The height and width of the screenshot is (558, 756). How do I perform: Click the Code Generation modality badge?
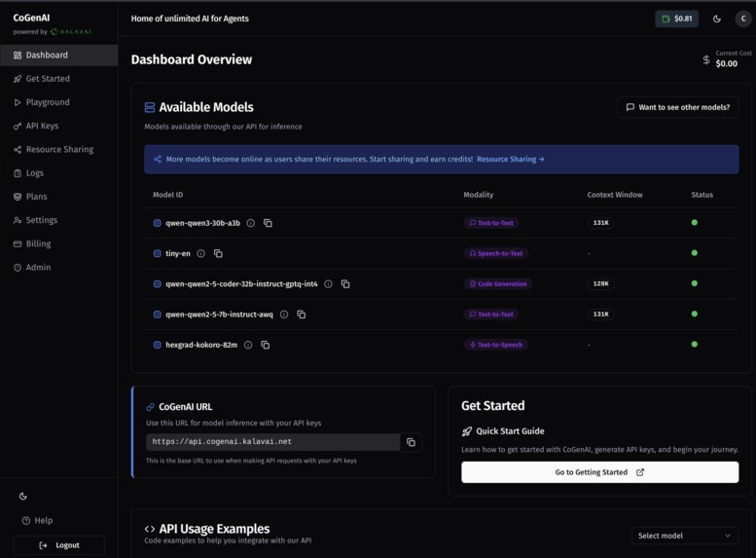coord(498,283)
